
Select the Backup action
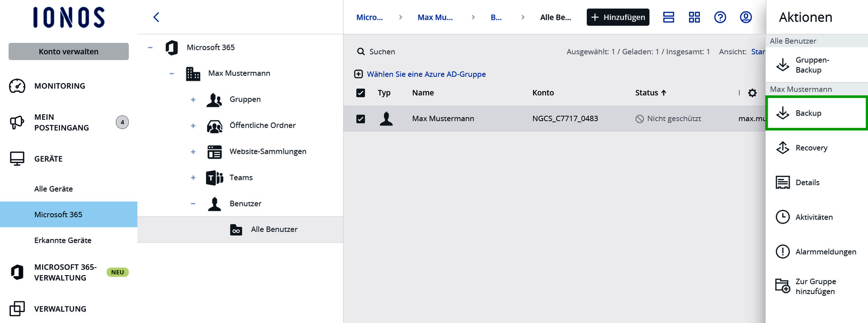point(816,113)
